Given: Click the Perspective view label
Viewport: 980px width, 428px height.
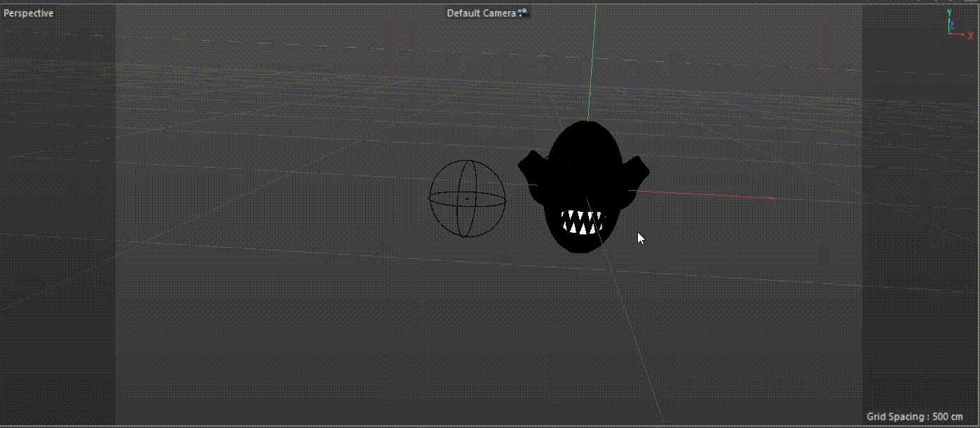Looking at the screenshot, I should pos(29,13).
